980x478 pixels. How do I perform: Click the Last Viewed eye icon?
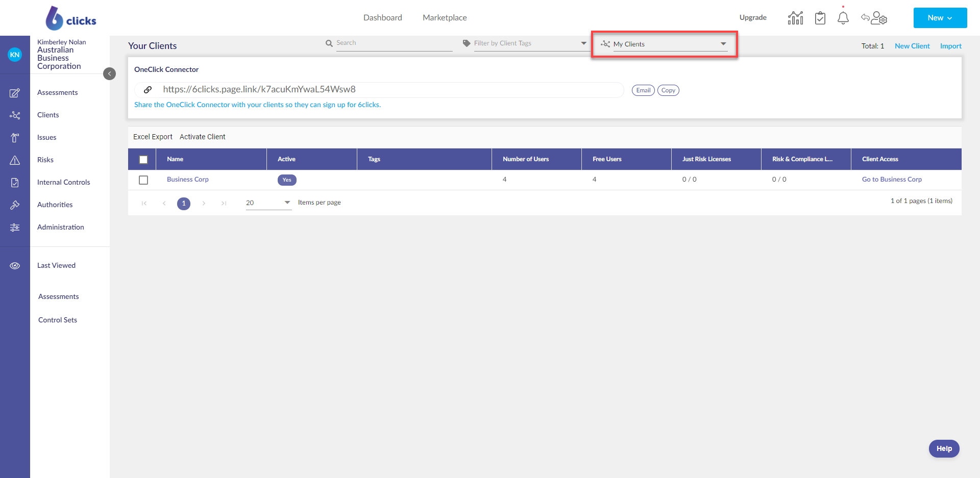(15, 266)
